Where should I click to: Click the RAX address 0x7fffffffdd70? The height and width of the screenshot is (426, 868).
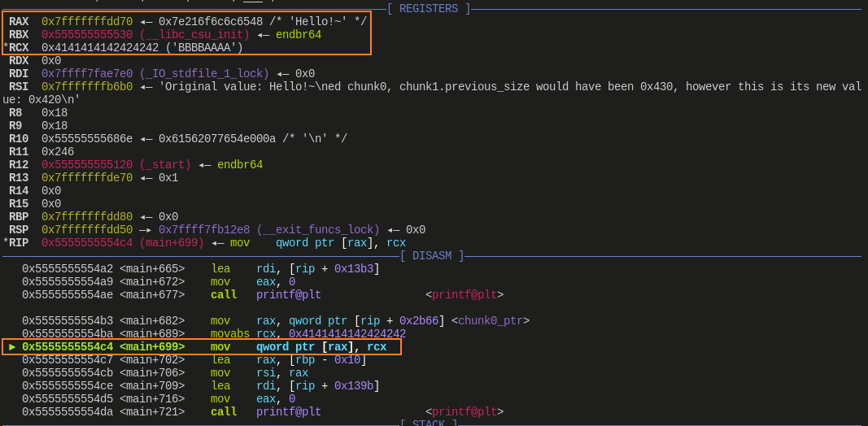[x=87, y=22]
